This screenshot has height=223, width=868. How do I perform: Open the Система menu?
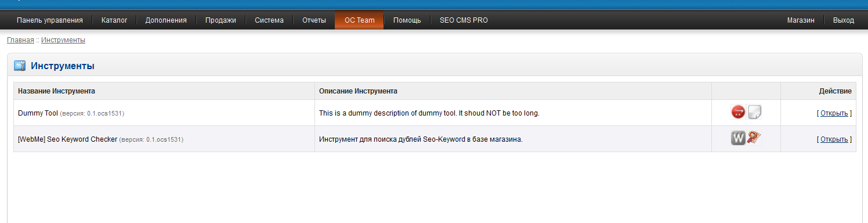[269, 20]
